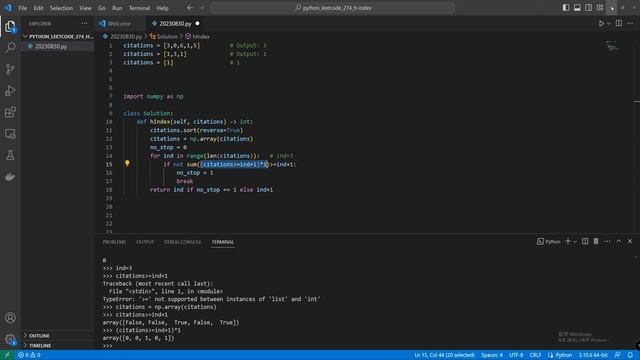Split the editor to the right
This screenshot has height=360, width=640.
point(619,24)
